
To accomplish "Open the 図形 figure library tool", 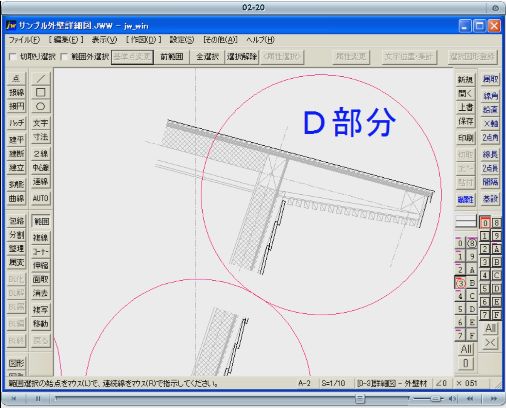I will tap(16, 363).
